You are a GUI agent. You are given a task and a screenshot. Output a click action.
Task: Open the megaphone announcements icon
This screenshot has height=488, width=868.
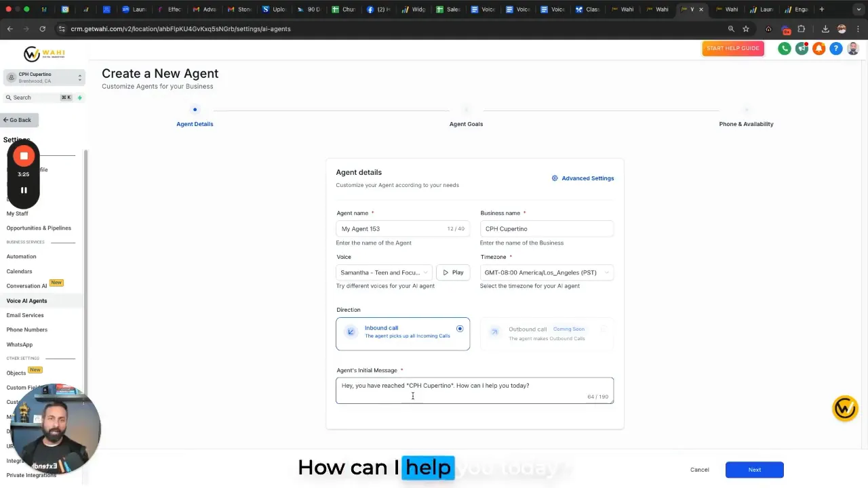pyautogui.click(x=802, y=49)
